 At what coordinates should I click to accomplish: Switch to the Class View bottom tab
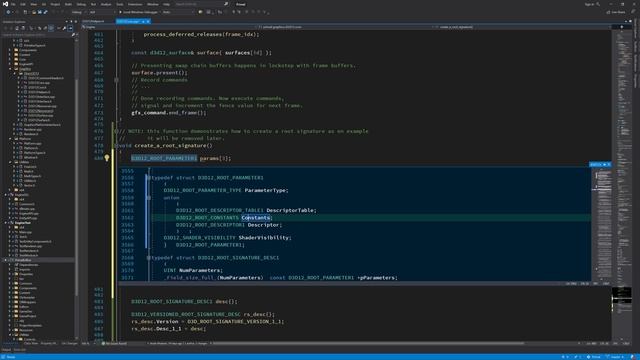click(x=31, y=344)
